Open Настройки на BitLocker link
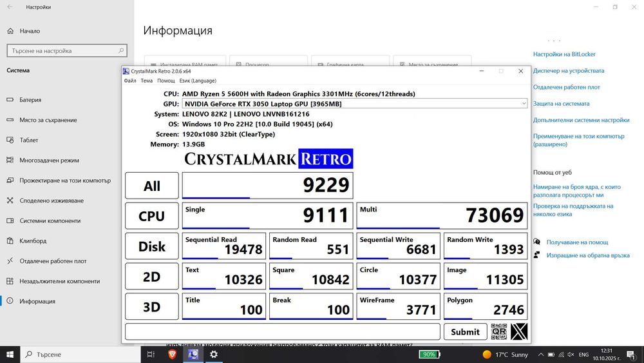The image size is (644, 363). coord(564,54)
